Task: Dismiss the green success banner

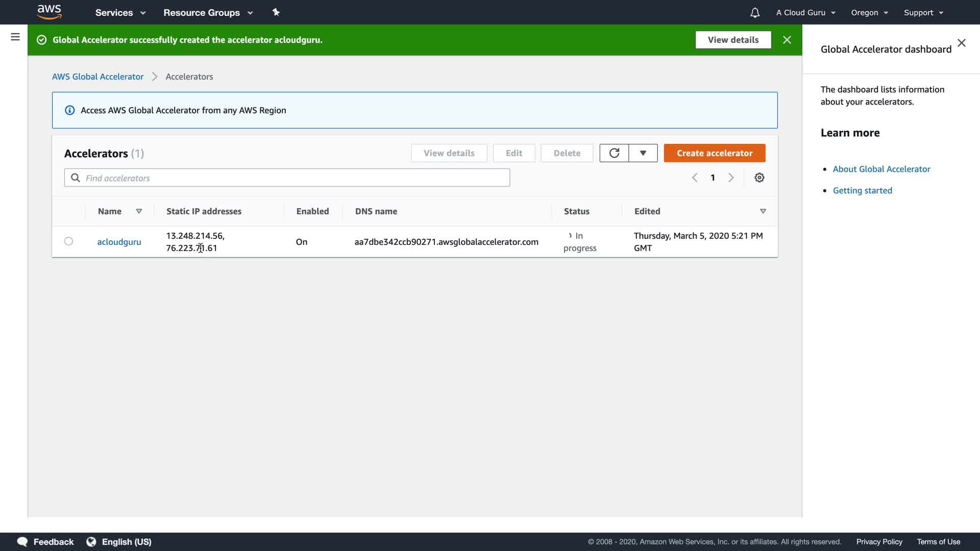Action: click(787, 40)
